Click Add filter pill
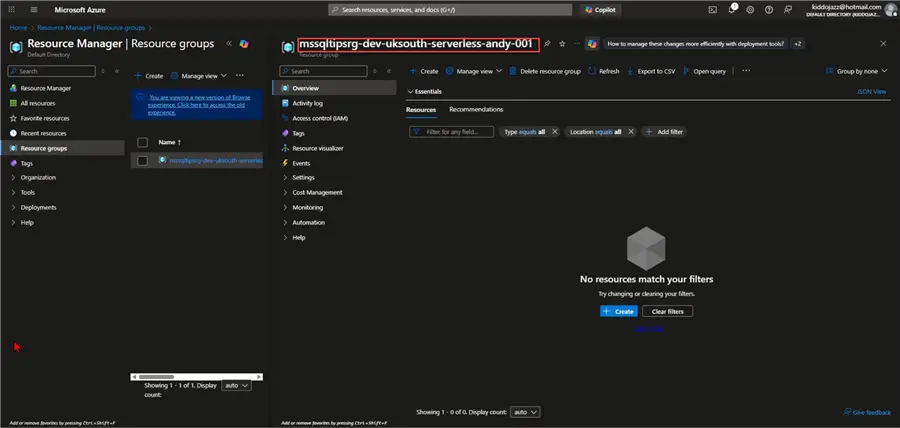Viewport: 900px width, 428px height. click(664, 132)
